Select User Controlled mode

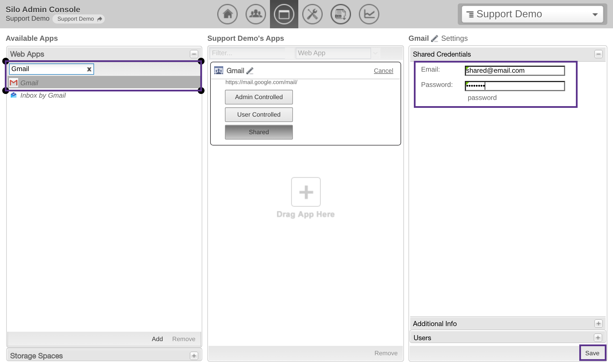(259, 115)
